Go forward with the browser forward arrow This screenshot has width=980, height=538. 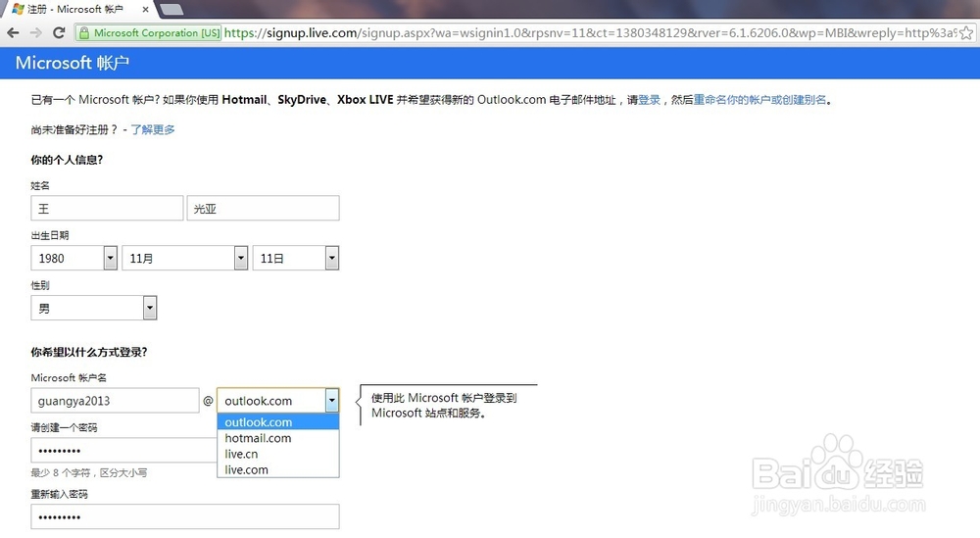(35, 32)
